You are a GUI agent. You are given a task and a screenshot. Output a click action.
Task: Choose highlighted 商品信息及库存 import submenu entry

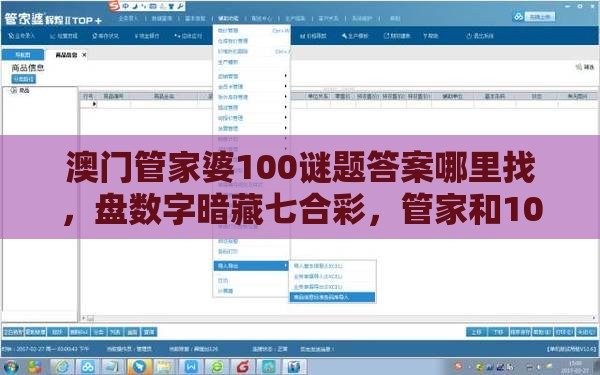point(332,297)
